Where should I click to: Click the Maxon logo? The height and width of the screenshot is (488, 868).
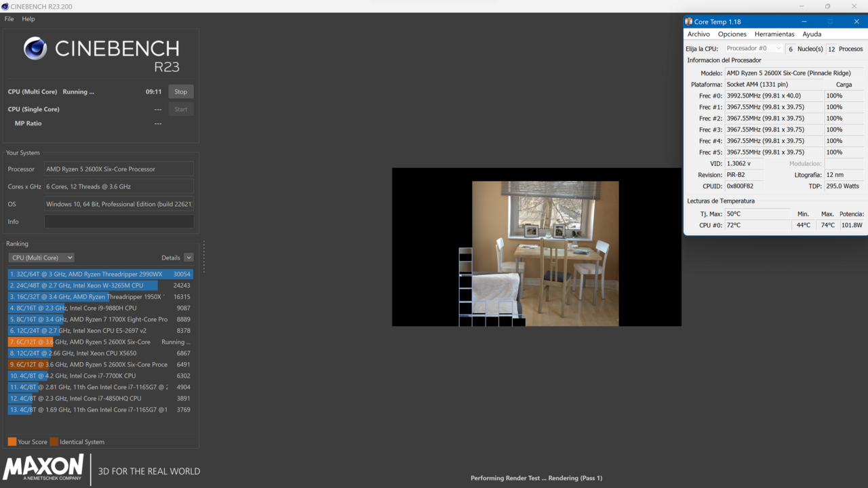(43, 468)
